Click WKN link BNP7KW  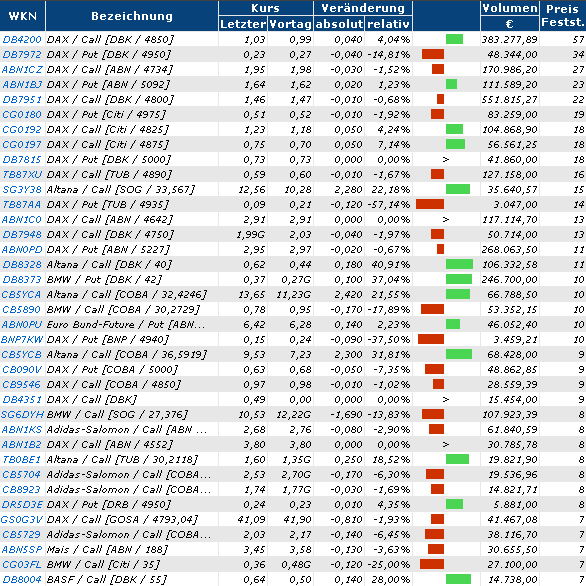coord(22,339)
